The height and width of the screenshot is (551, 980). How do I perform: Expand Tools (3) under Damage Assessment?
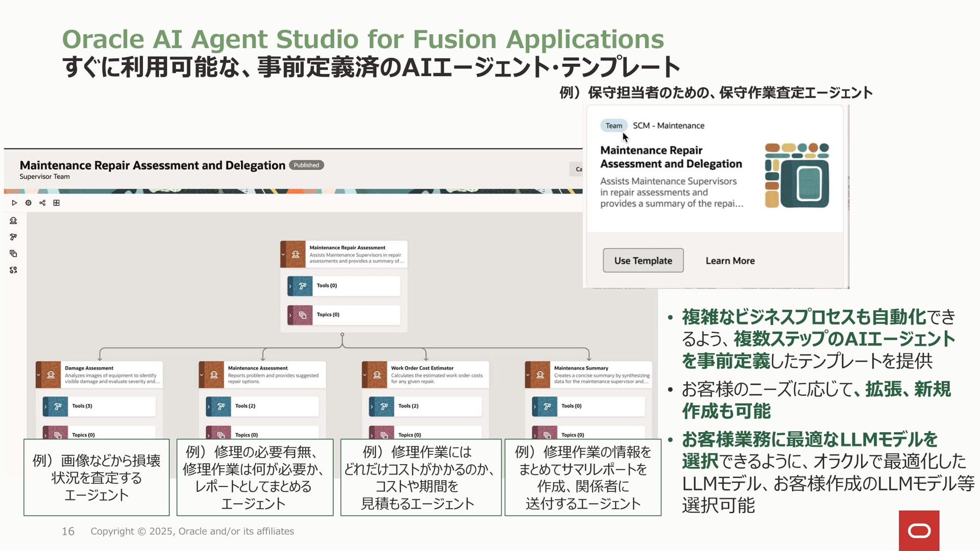tap(45, 407)
